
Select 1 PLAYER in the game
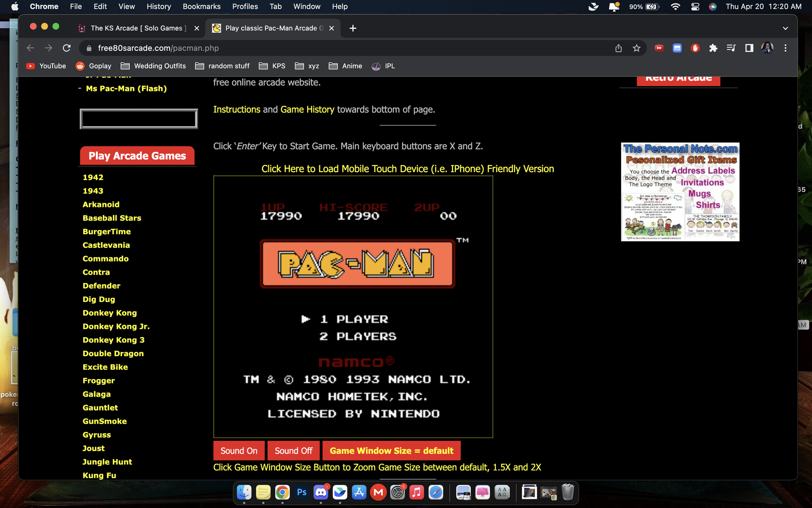[x=354, y=319]
